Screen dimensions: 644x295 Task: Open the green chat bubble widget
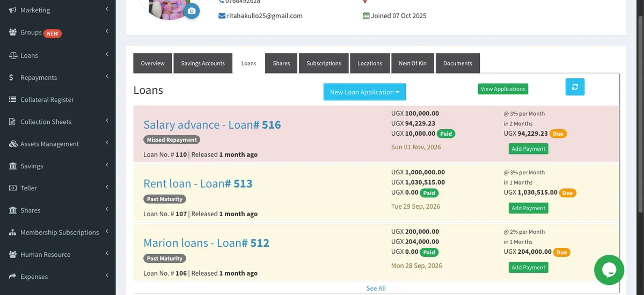pyautogui.click(x=609, y=270)
